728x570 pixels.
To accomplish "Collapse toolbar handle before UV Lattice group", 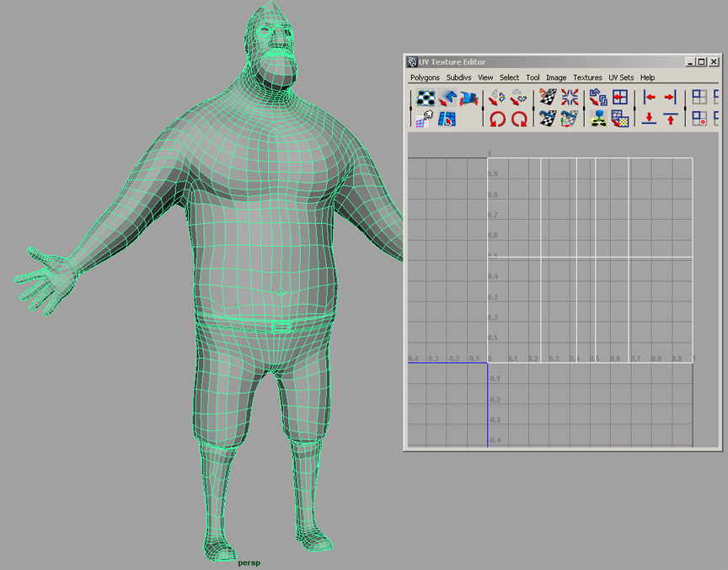I will click(x=411, y=109).
